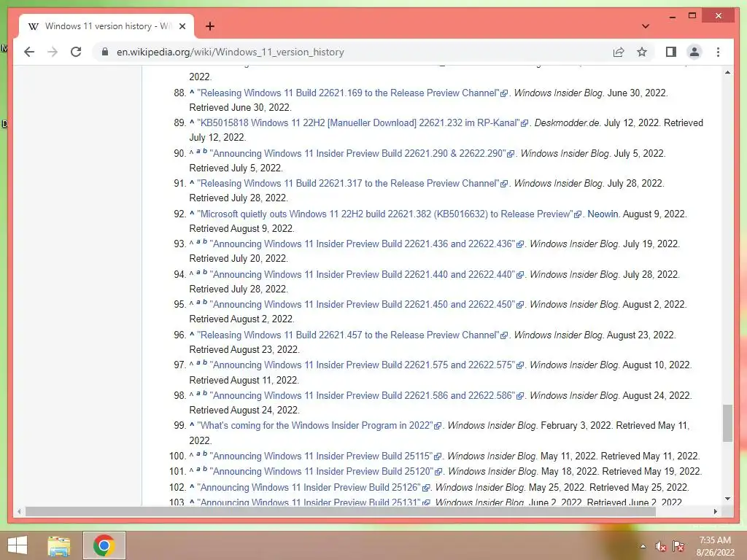Viewport: 747px width, 560px height.
Task: Click the address bar URL
Action: pyautogui.click(x=230, y=52)
